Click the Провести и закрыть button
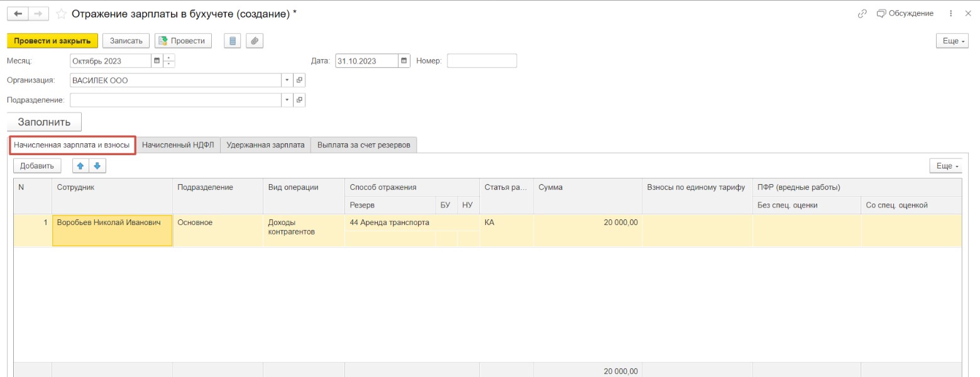980x377 pixels. [x=52, y=41]
